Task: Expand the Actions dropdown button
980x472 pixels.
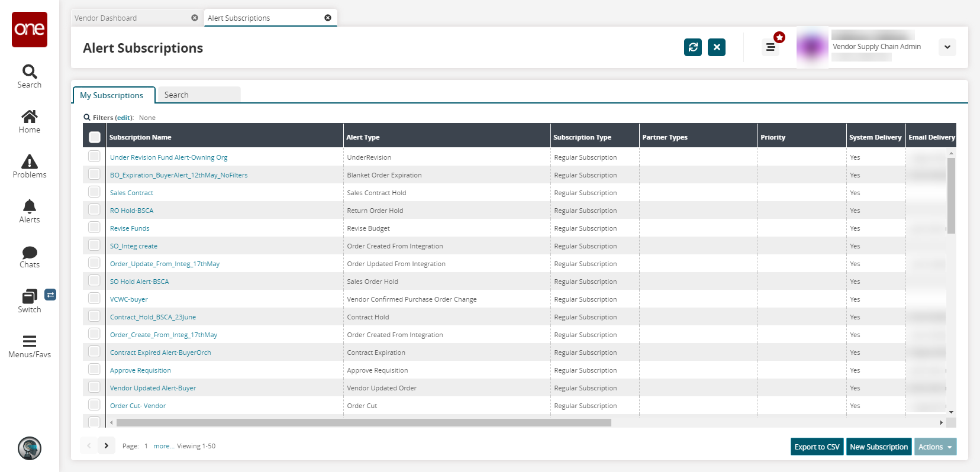Action: (935, 447)
